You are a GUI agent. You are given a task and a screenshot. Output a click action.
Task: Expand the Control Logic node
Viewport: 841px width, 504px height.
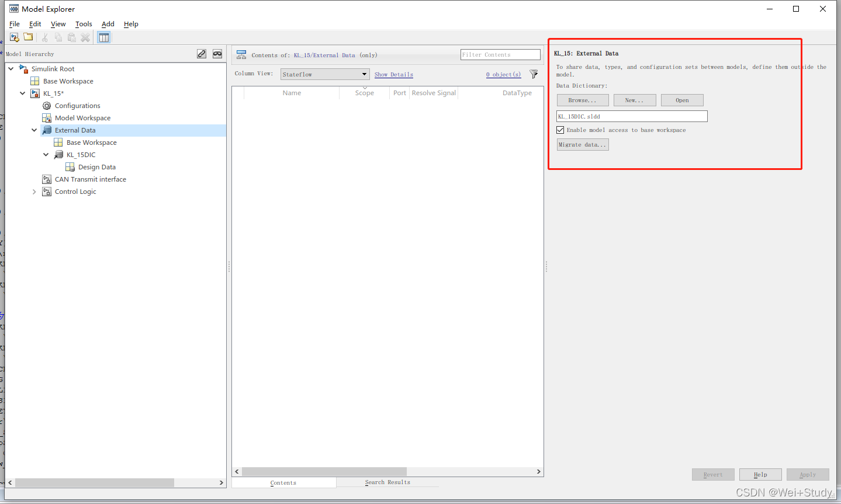coord(34,192)
